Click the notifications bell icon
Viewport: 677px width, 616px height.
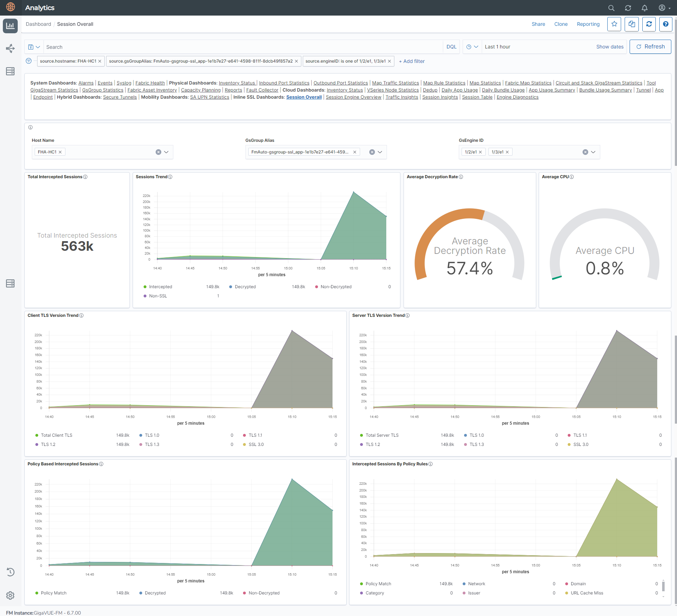tap(644, 8)
